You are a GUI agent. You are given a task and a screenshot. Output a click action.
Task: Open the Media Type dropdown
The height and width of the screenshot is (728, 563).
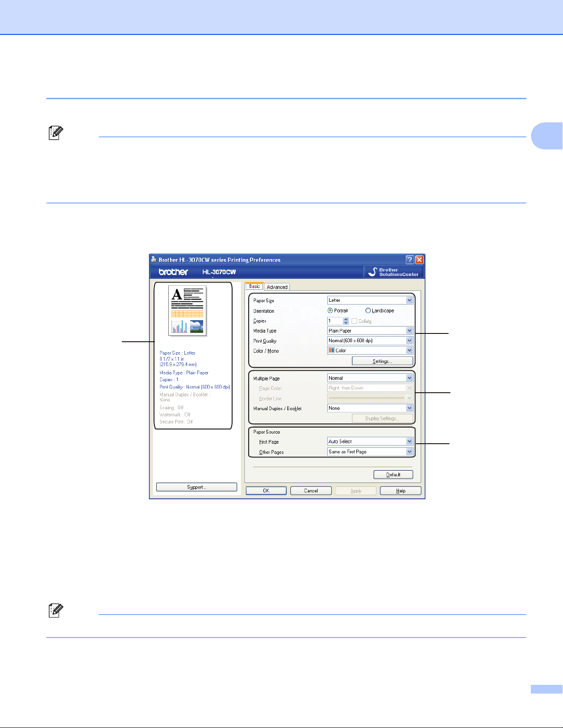click(x=370, y=331)
